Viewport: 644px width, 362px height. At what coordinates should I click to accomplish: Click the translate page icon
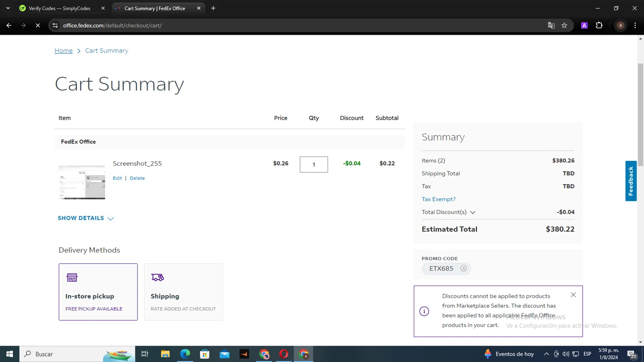(551, 25)
